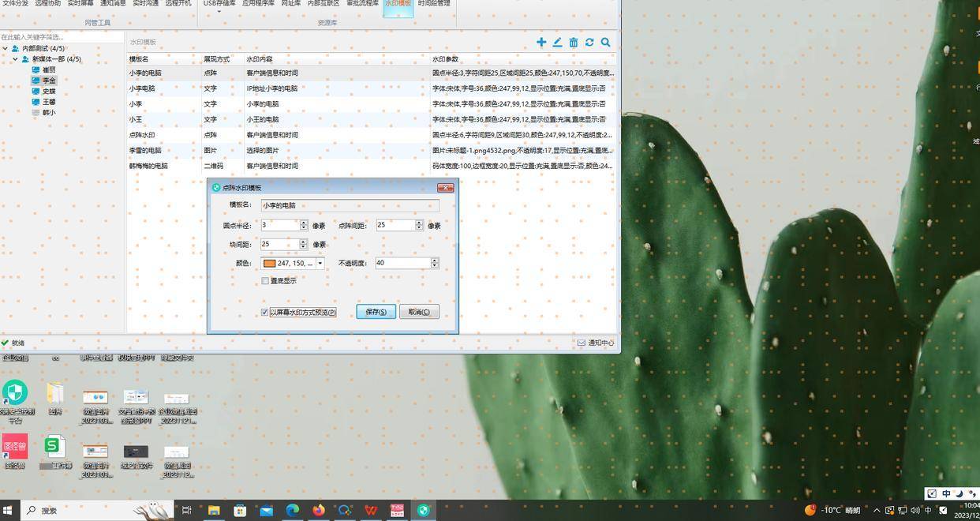Adjust the 不透明度 spinner arrows
This screenshot has width=980, height=521.
434,263
